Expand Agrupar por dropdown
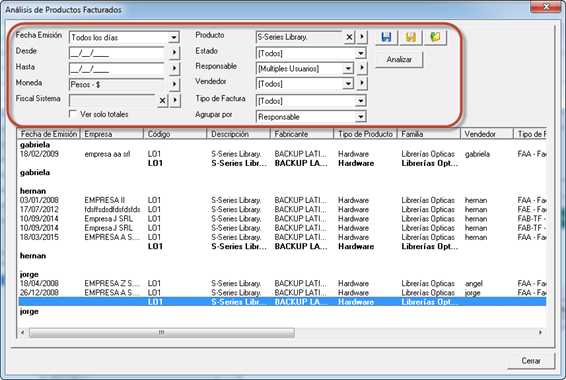This screenshot has width=566, height=380. [x=361, y=117]
